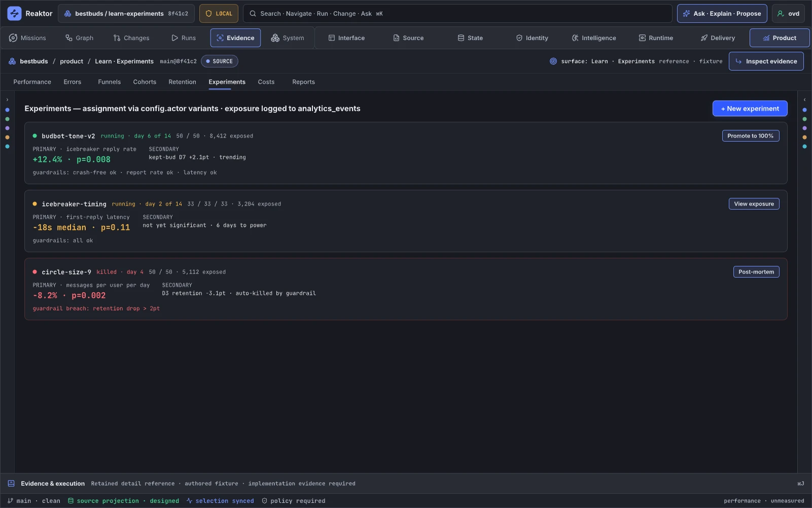The image size is (812, 508).
Task: Switch to the Interface layer
Action: (x=346, y=38)
